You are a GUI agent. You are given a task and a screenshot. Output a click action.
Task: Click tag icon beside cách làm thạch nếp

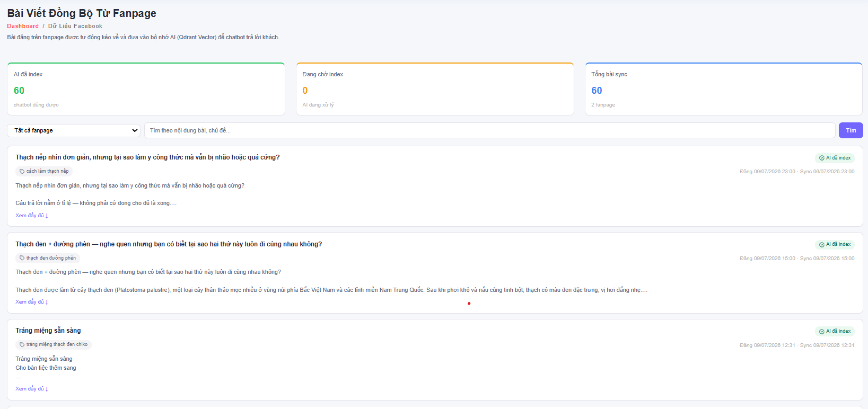tap(22, 171)
